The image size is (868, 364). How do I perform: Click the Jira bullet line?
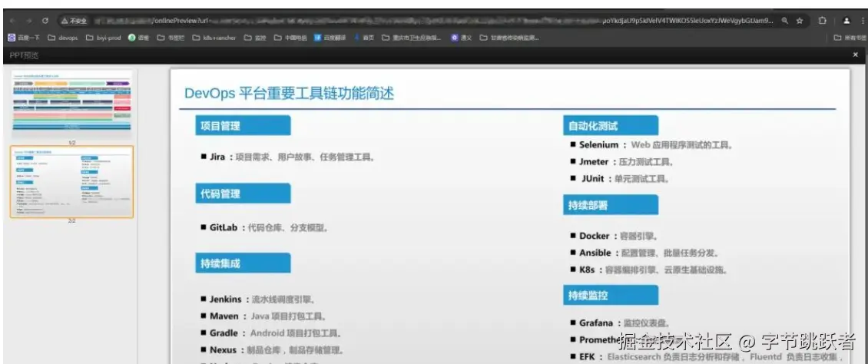288,157
